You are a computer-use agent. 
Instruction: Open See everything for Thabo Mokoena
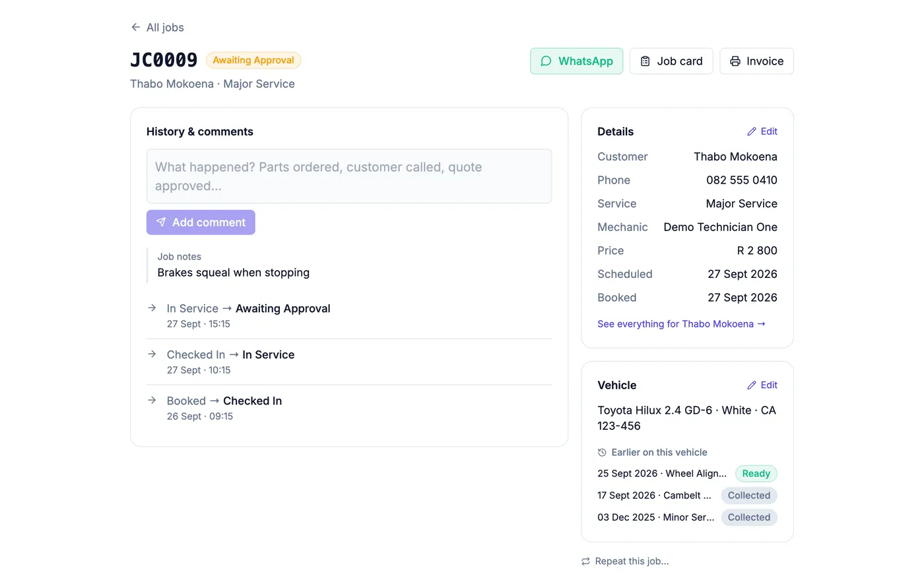[x=681, y=324]
